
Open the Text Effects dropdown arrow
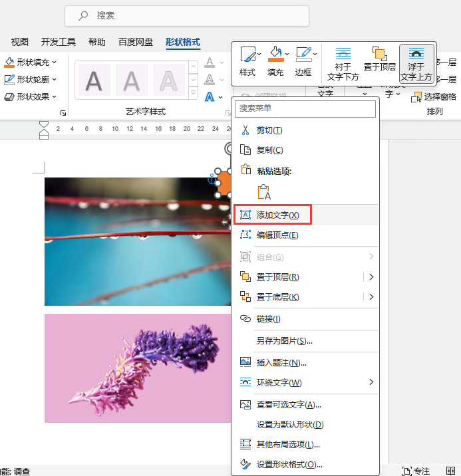[x=221, y=98]
